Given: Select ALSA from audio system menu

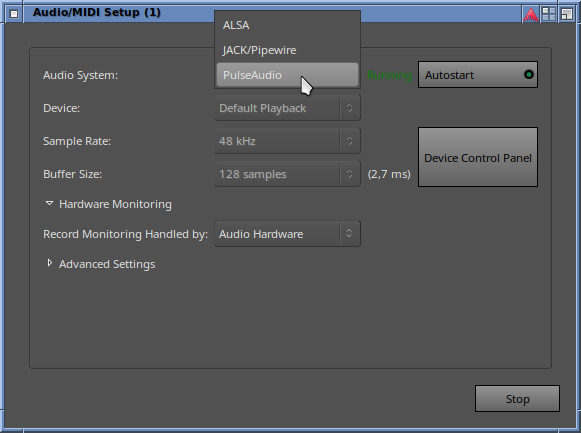Looking at the screenshot, I should [x=287, y=25].
